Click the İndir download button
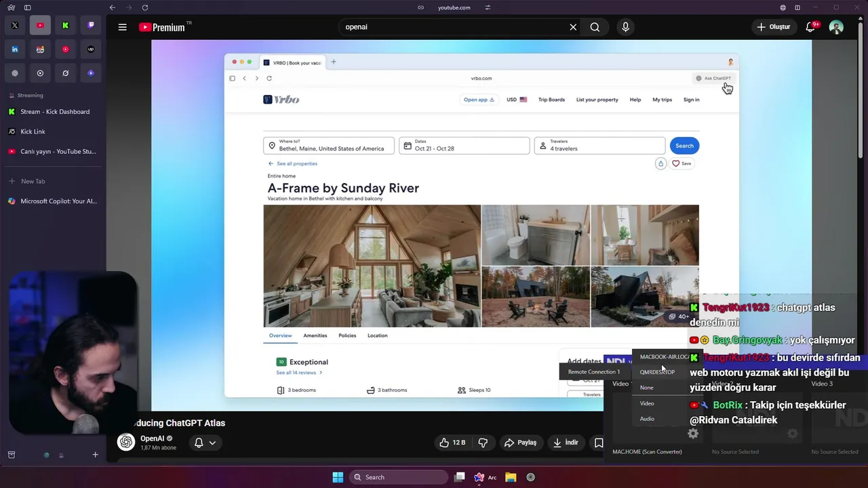The height and width of the screenshot is (488, 868). click(566, 443)
